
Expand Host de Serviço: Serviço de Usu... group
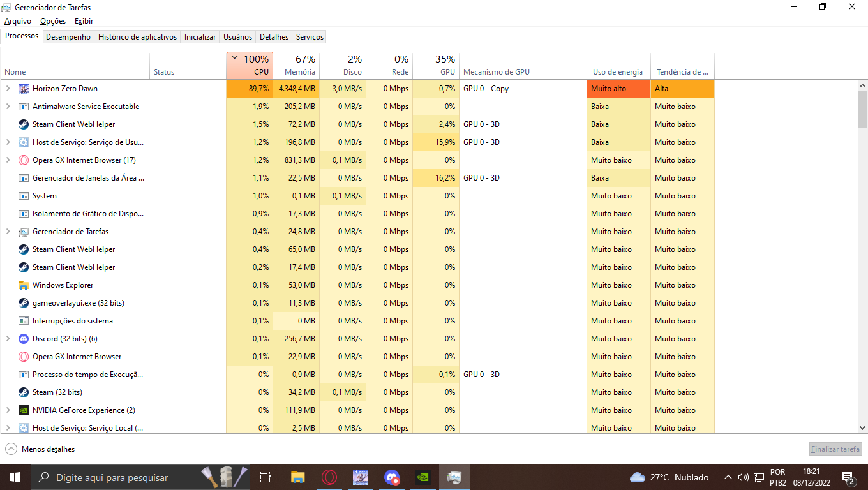tap(8, 142)
